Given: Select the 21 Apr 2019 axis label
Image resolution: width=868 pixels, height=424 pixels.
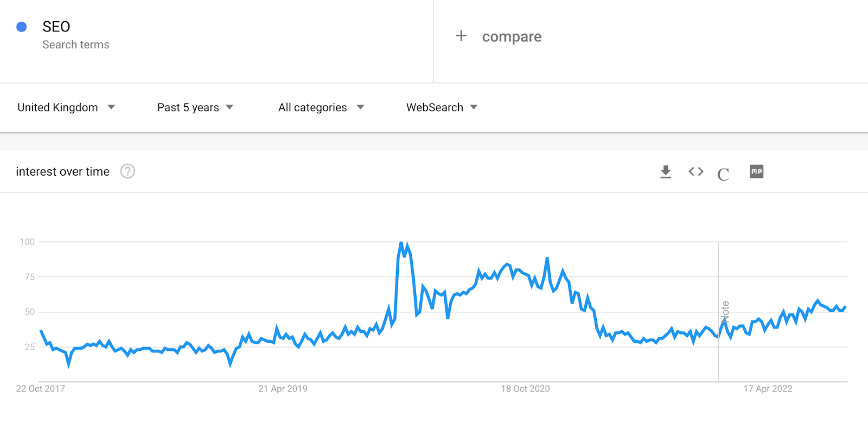Looking at the screenshot, I should click(x=283, y=389).
